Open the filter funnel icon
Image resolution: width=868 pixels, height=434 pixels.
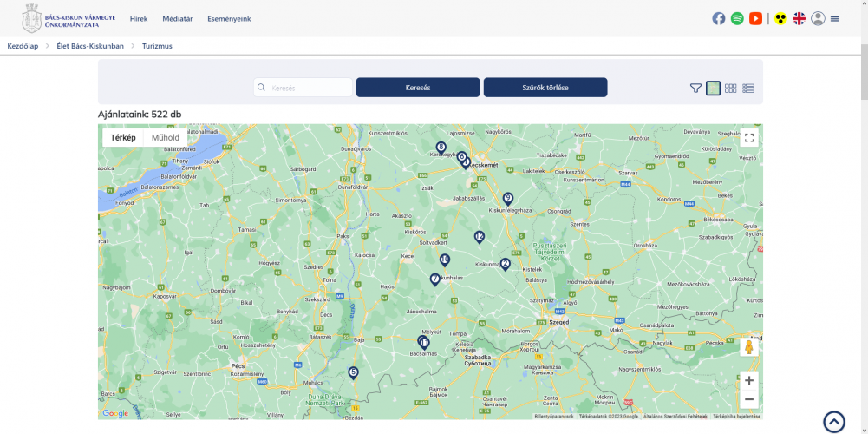coord(695,89)
